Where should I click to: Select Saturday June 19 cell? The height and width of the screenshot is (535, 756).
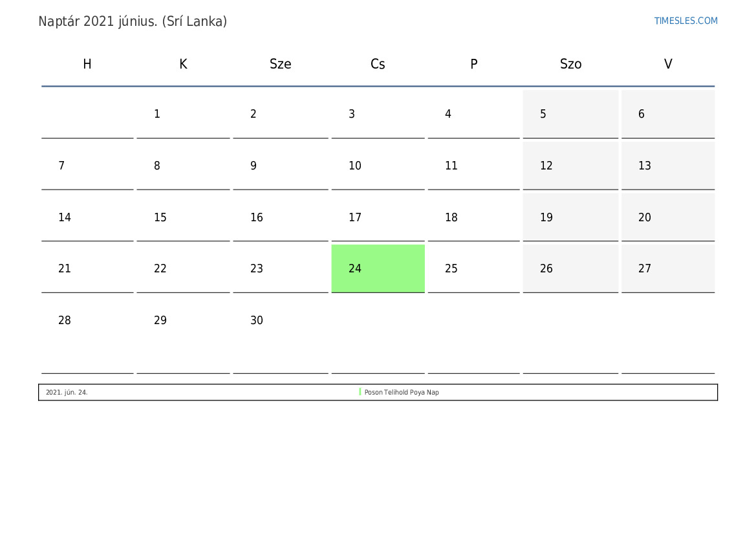pyautogui.click(x=570, y=217)
